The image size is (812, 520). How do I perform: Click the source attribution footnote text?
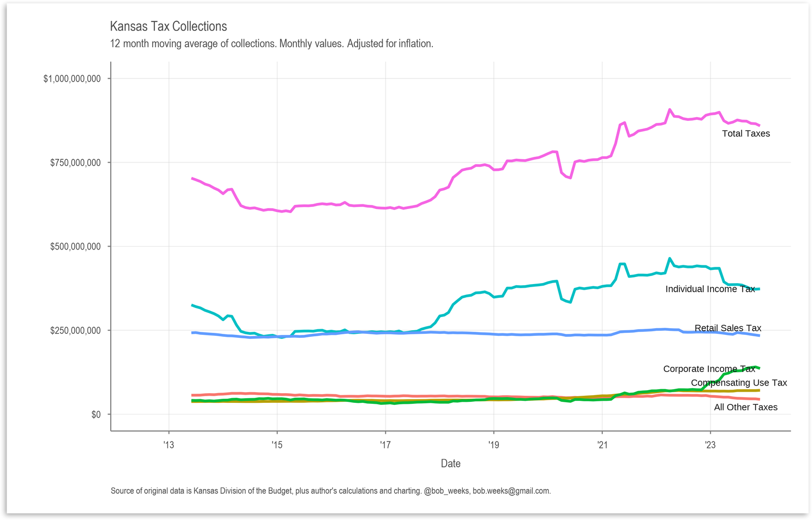pyautogui.click(x=331, y=491)
